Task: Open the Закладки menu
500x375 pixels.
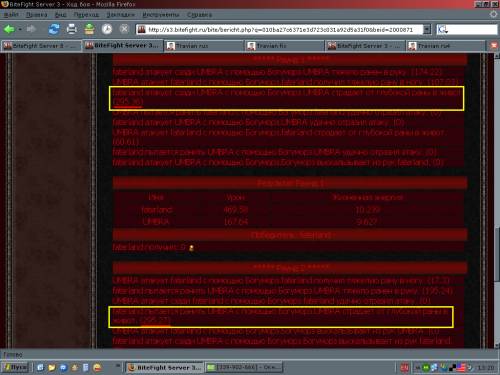Action: pyautogui.click(x=121, y=15)
